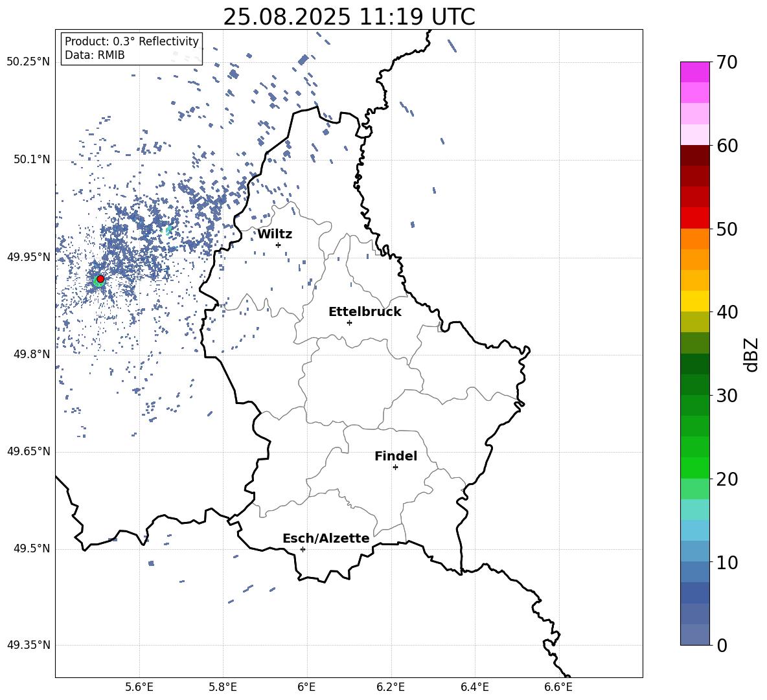Click the Data: RMIB label

[x=95, y=55]
